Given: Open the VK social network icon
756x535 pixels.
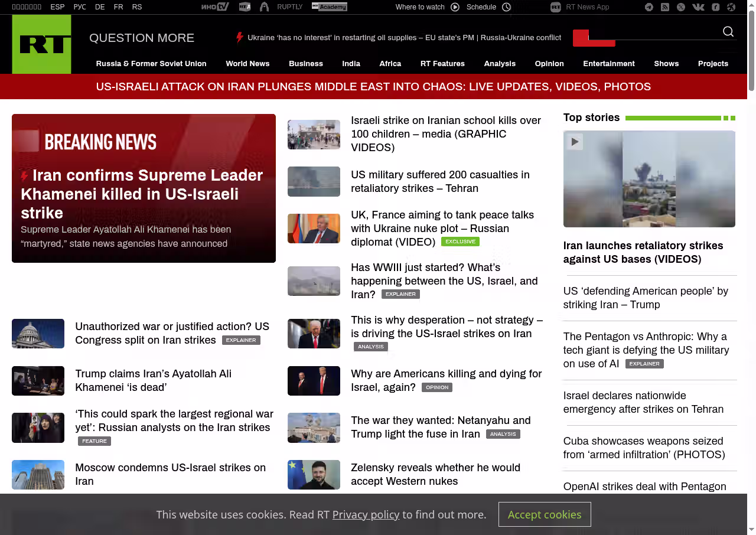Looking at the screenshot, I should point(698,7).
